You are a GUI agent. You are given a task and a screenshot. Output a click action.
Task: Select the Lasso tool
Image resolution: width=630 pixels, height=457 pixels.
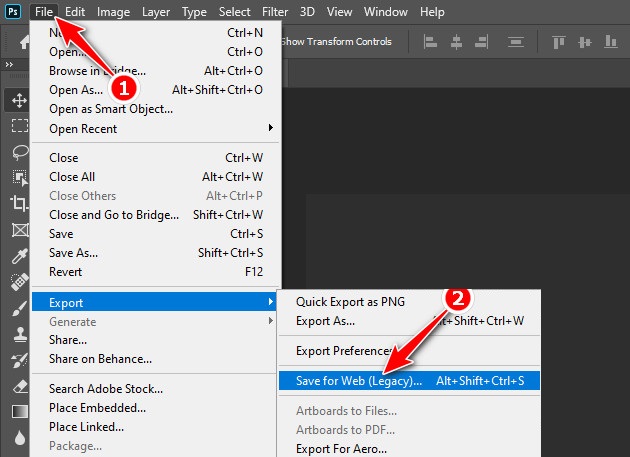click(20, 152)
